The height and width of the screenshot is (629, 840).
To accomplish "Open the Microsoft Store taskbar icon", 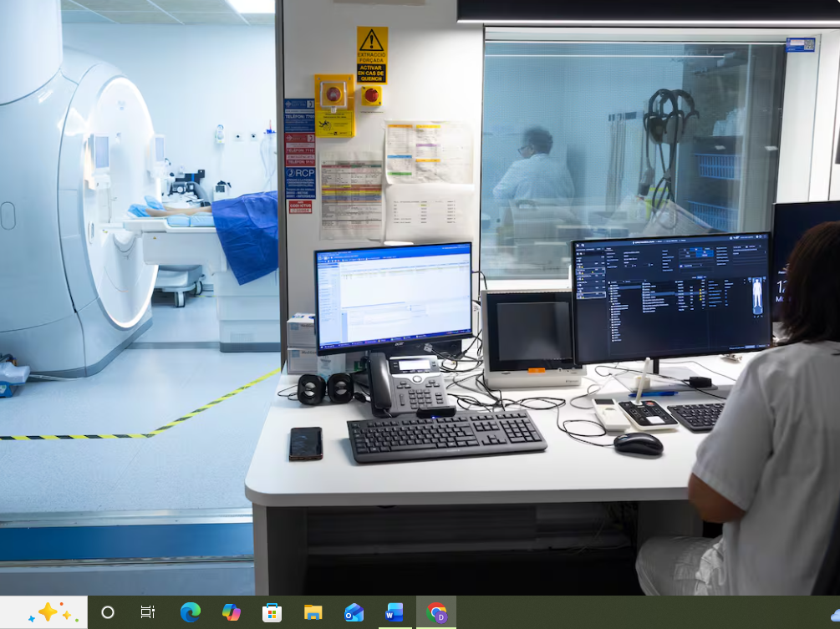I will tap(272, 612).
